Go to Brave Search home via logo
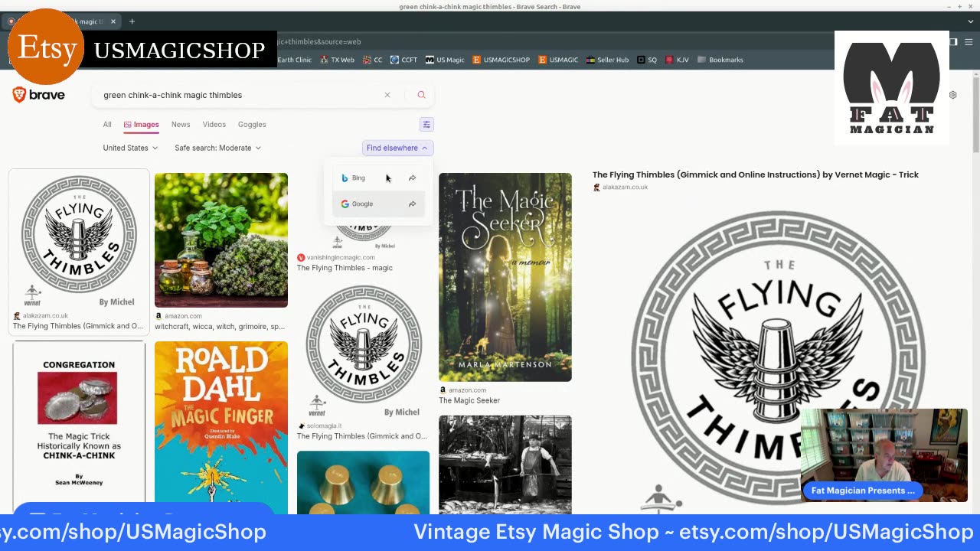The height and width of the screenshot is (551, 980). [x=39, y=95]
